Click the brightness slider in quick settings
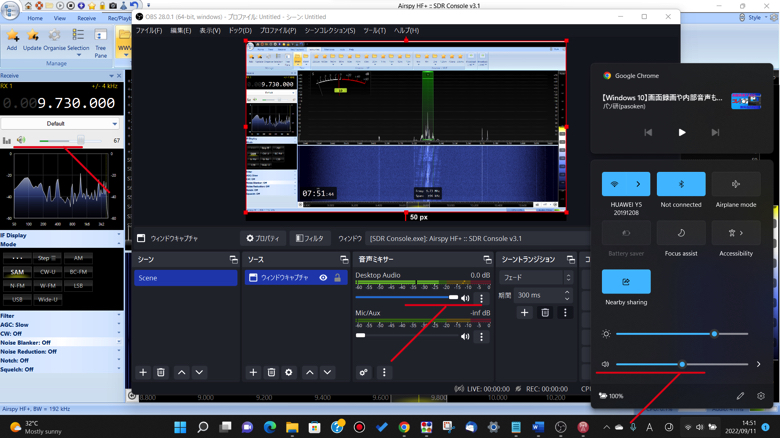This screenshot has height=438, width=780. 682,334
